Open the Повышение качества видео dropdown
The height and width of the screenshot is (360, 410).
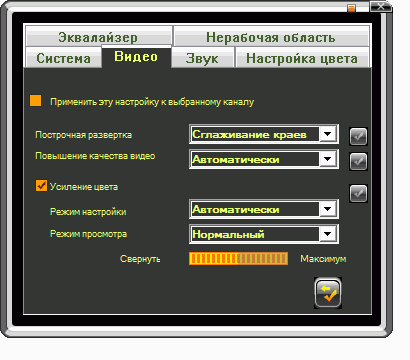tap(264, 159)
